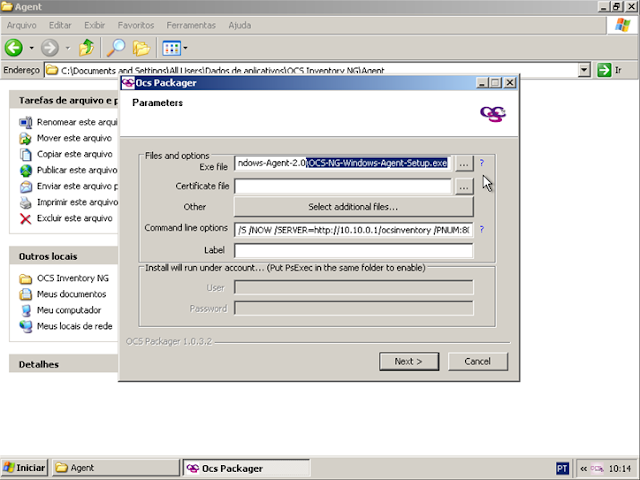Switch to Agent taskbar window button
Image resolution: width=640 pixels, height=480 pixels.
pos(116,468)
